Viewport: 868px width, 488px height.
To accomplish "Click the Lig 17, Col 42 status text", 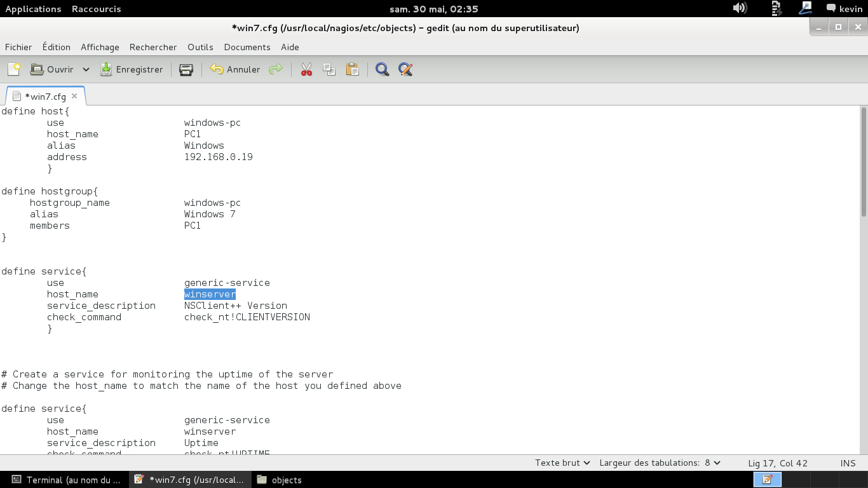I will pyautogui.click(x=778, y=463).
